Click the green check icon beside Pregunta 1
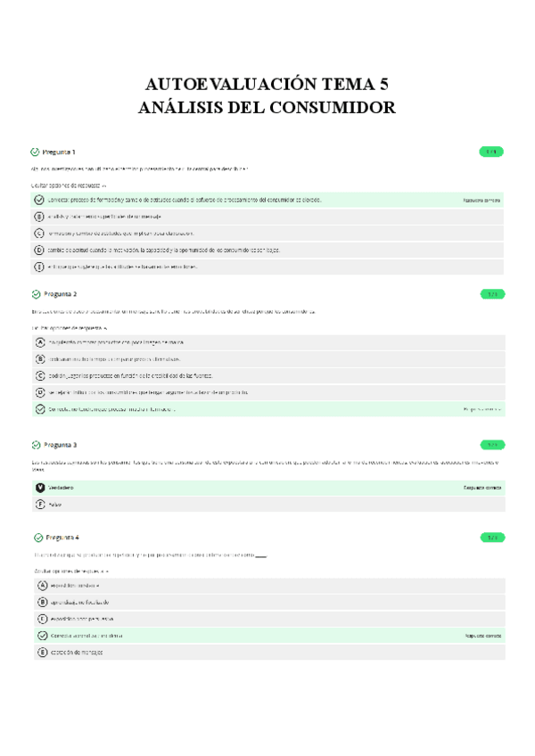This screenshot has width=535, height=756. (x=36, y=152)
